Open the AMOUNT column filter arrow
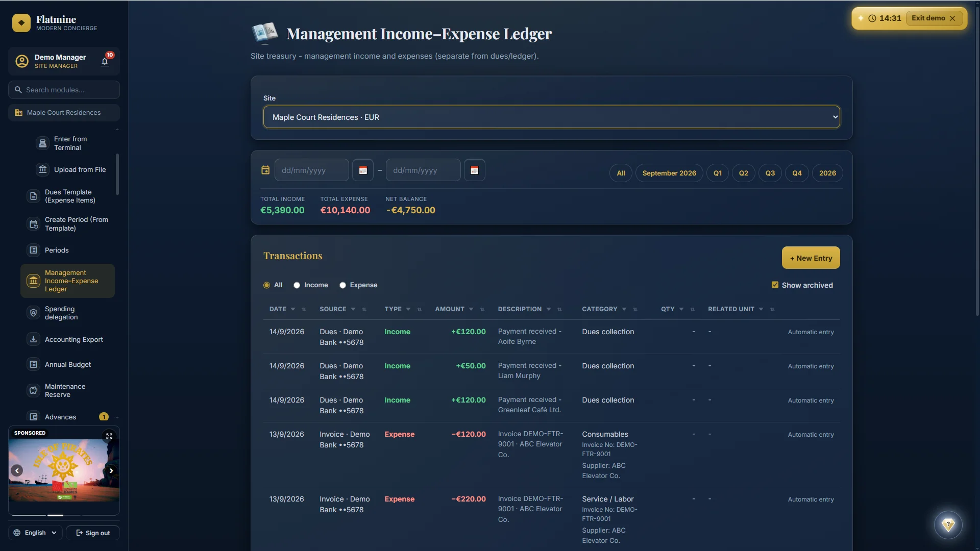Viewport: 980px width, 551px height. 471,309
